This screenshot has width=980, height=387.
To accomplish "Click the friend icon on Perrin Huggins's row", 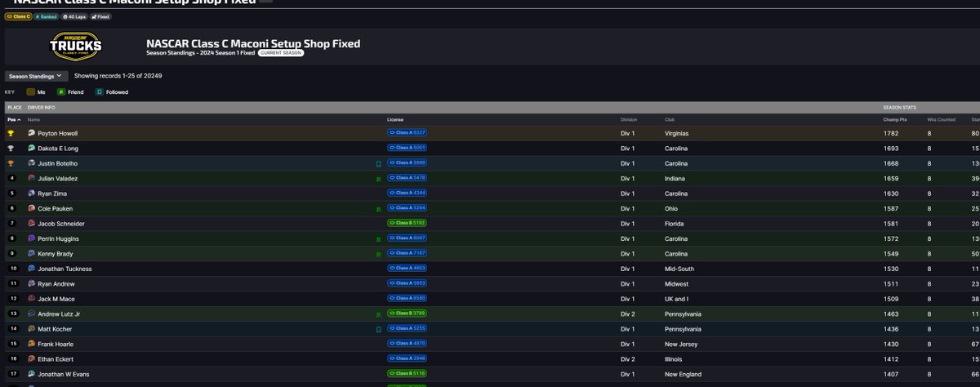I will pyautogui.click(x=378, y=239).
